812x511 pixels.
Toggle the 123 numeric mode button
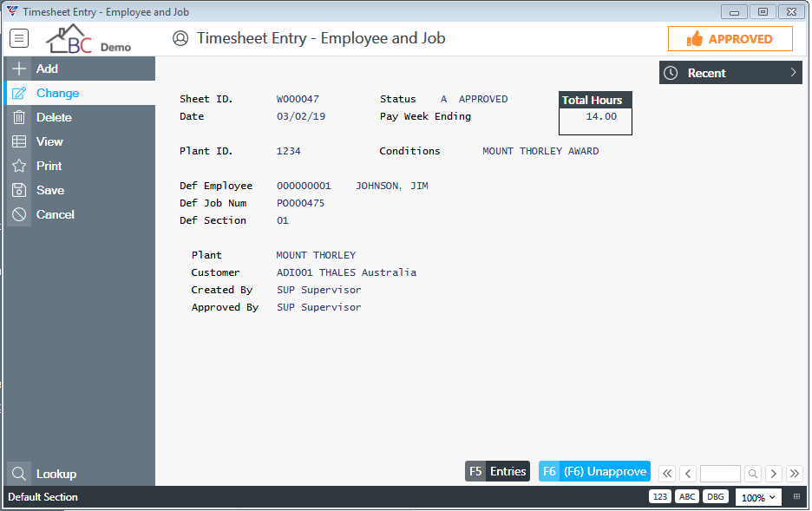[659, 496]
